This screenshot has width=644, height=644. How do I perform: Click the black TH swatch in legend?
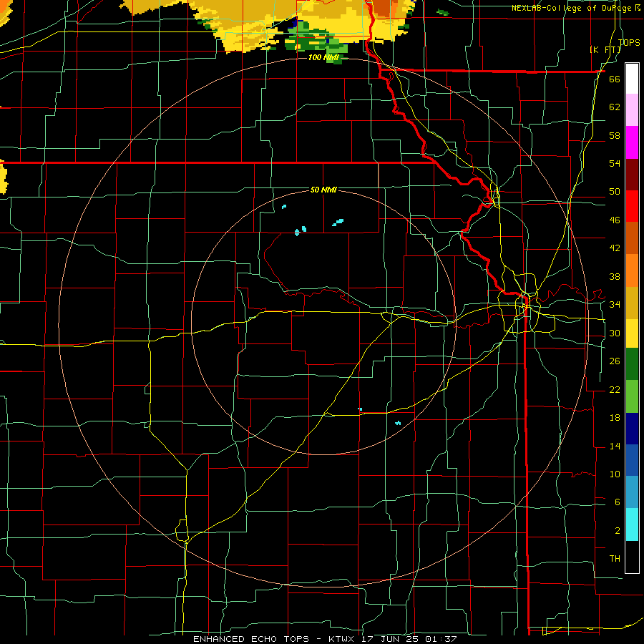pos(632,557)
